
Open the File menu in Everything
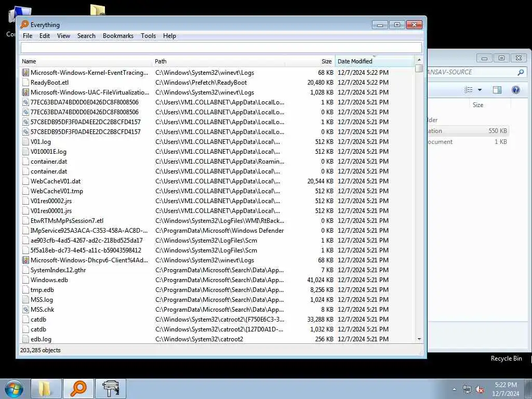28,36
